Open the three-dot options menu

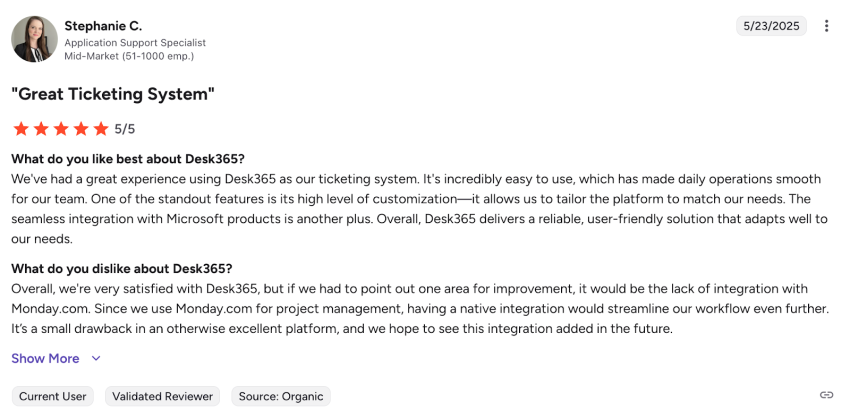click(x=826, y=26)
